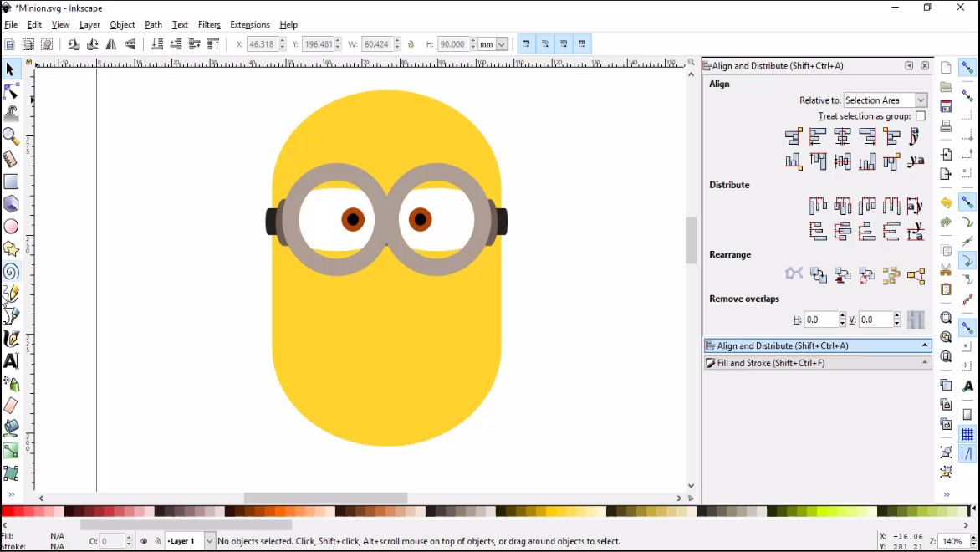Open the Layer menu
The height and width of the screenshot is (552, 980).
click(x=89, y=25)
